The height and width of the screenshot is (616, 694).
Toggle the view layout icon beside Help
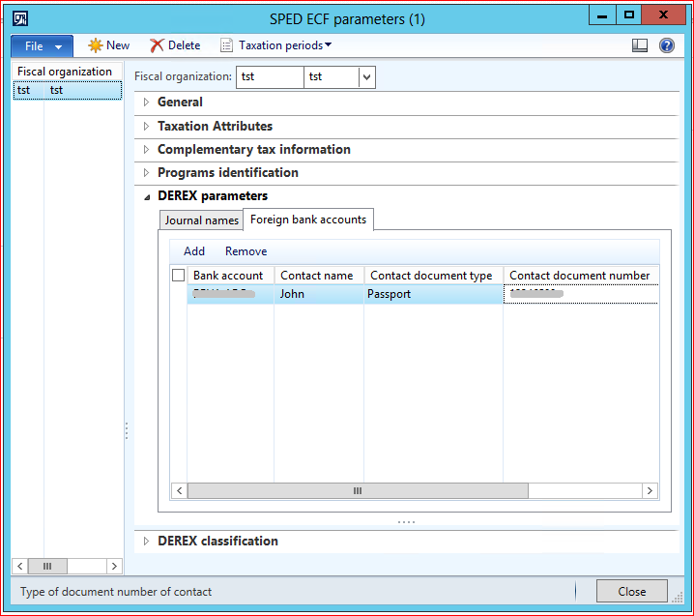[x=640, y=45]
